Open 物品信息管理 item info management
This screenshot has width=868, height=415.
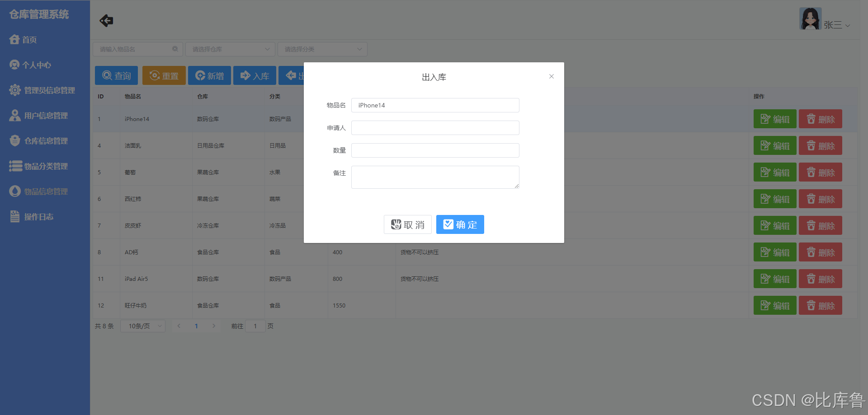tap(45, 191)
